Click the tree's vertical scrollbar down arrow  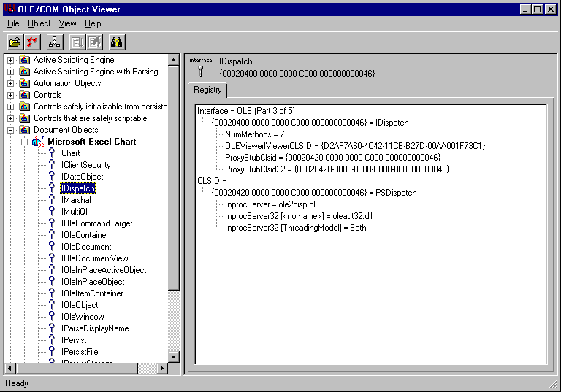[174, 356]
